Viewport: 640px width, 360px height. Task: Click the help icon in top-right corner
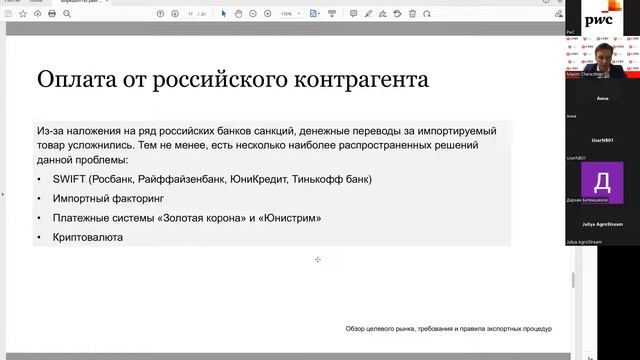point(546,1)
